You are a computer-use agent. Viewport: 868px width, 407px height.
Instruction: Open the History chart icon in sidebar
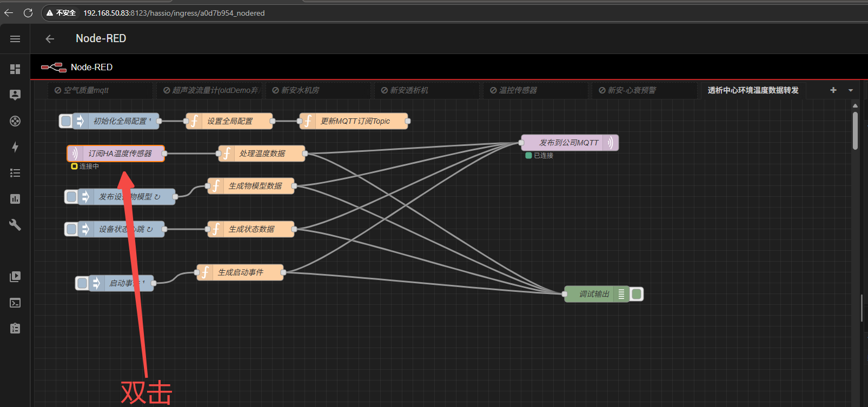tap(15, 199)
